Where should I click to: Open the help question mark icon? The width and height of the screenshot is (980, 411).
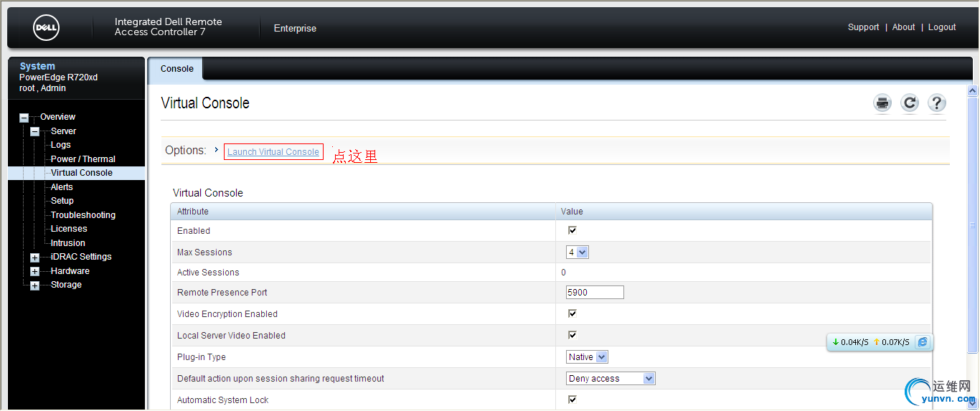[937, 103]
